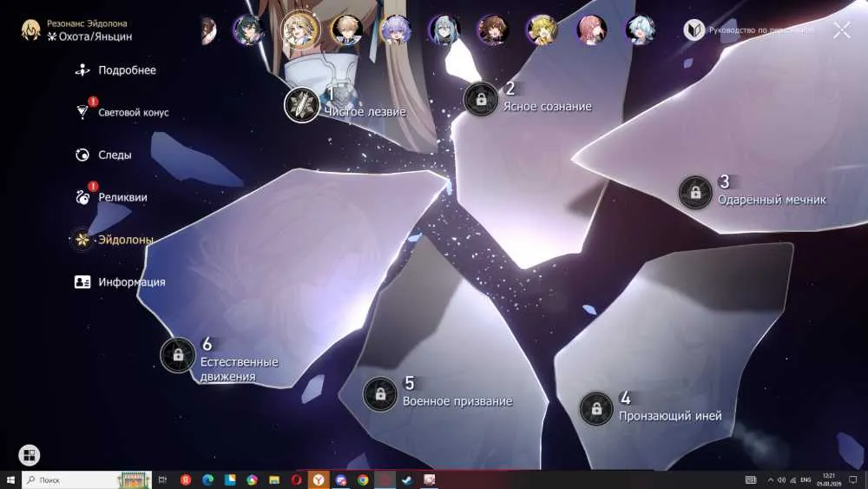Click the Одарённый мечник eidolon label

773,200
